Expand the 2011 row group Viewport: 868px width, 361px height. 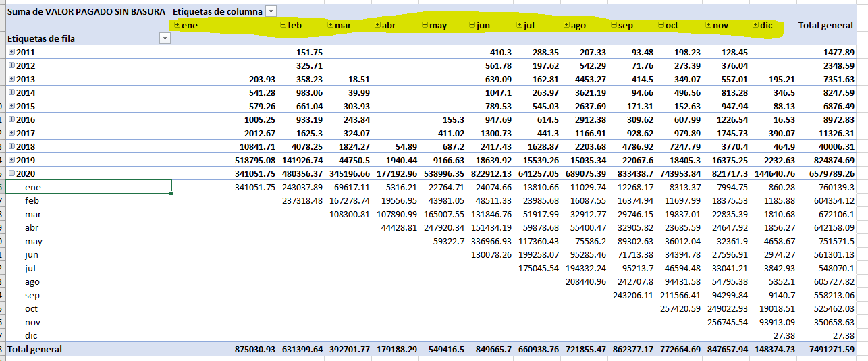point(12,52)
